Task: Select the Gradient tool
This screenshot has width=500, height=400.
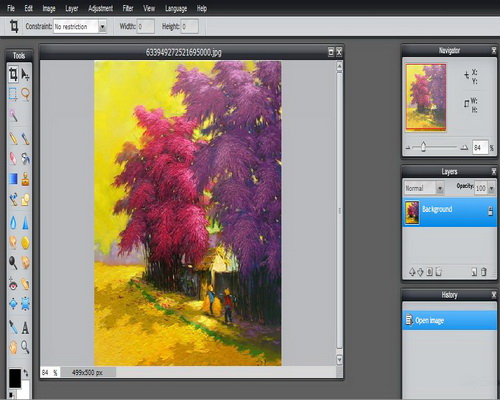Action: [13, 179]
